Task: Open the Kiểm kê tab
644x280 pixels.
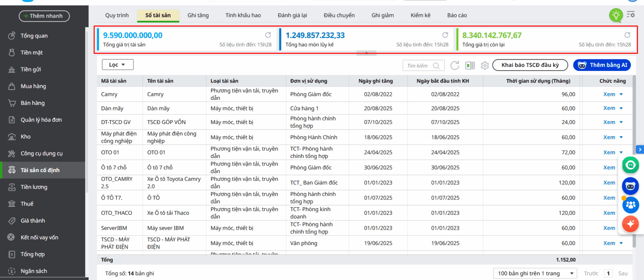Action: tap(420, 15)
